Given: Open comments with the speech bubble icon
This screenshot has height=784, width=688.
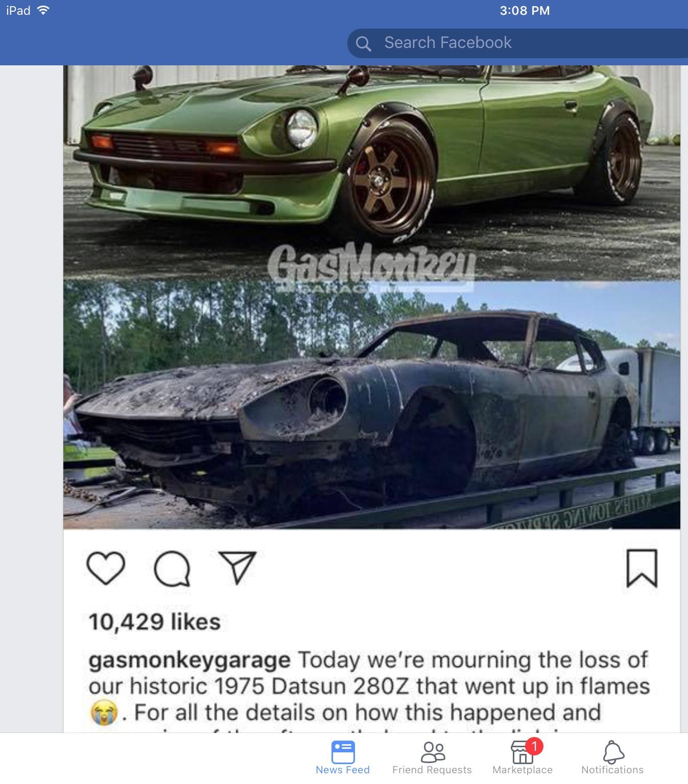Looking at the screenshot, I should pos(172,569).
